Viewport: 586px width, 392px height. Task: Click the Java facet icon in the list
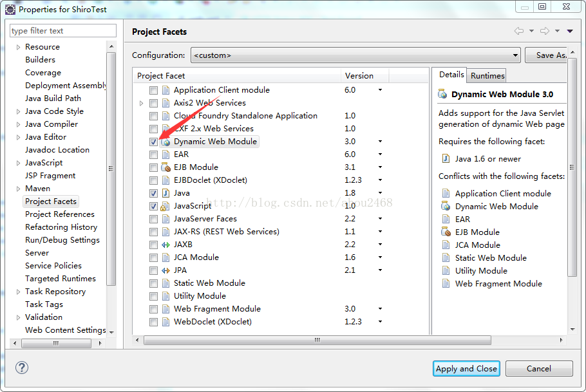point(166,192)
